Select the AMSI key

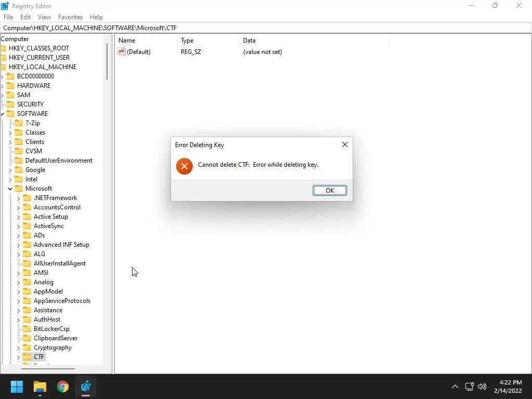coord(41,272)
